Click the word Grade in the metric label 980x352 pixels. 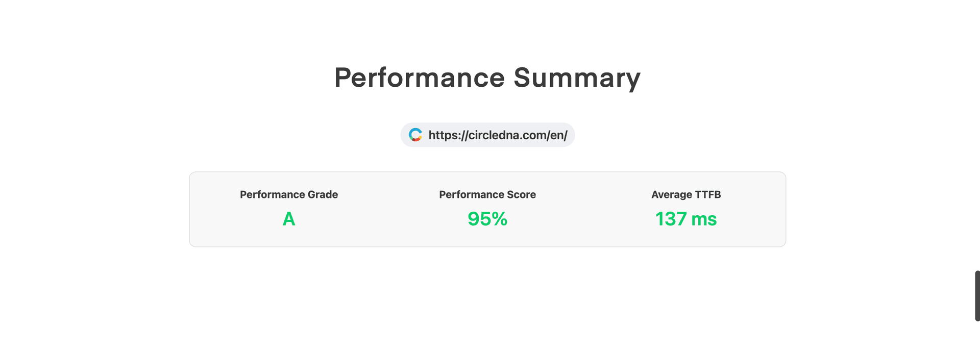click(x=323, y=194)
